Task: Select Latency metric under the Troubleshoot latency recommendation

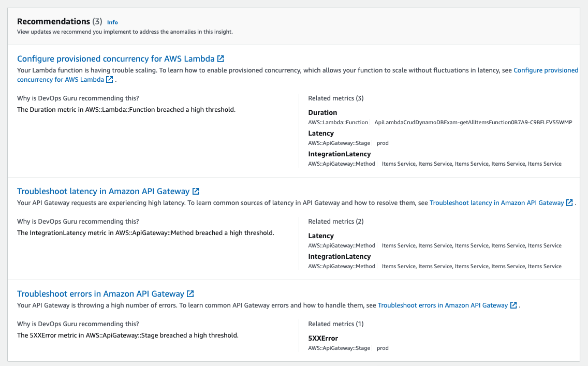Action: pyautogui.click(x=321, y=236)
